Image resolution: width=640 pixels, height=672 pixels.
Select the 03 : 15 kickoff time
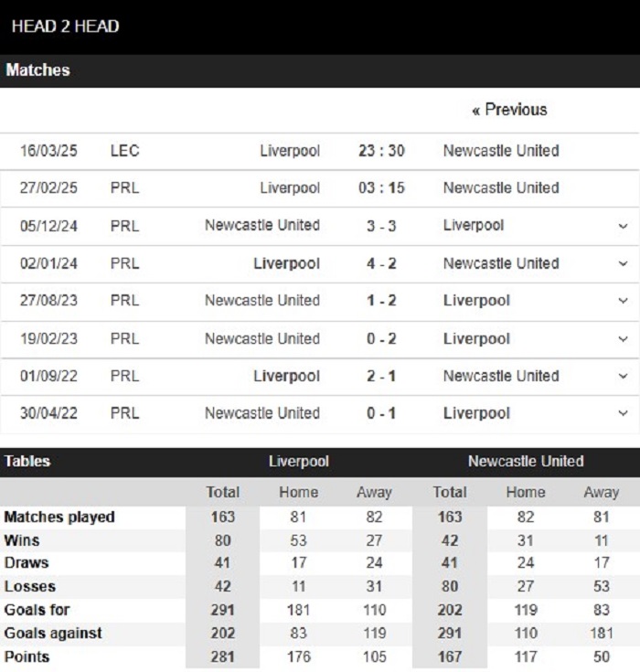click(381, 187)
